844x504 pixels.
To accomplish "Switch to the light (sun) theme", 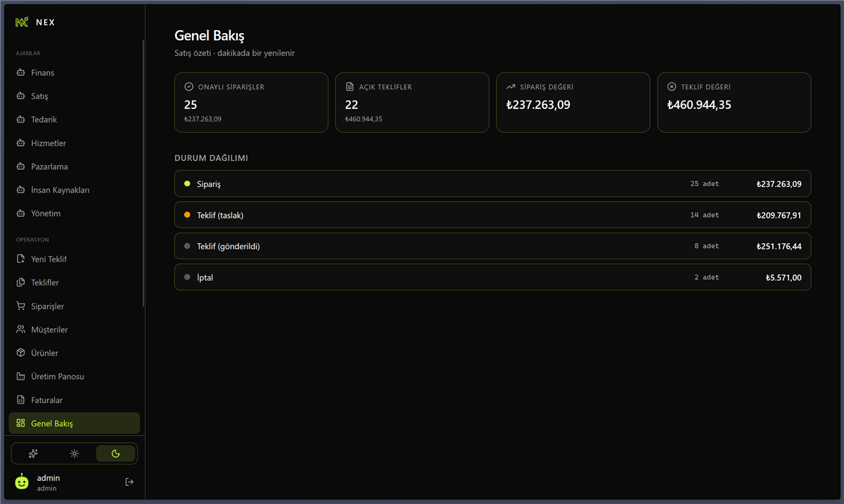I will pyautogui.click(x=75, y=453).
